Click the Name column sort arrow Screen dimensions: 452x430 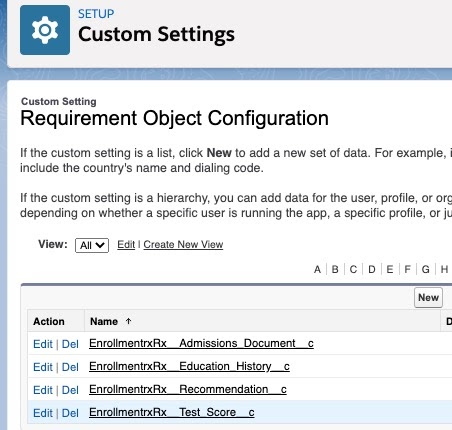(128, 321)
